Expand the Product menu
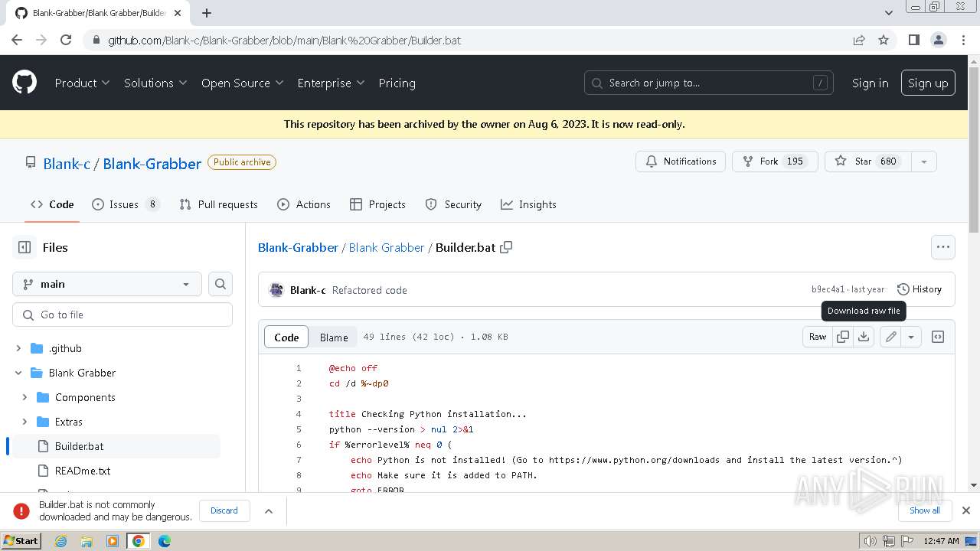This screenshot has width=980, height=551. [x=82, y=83]
